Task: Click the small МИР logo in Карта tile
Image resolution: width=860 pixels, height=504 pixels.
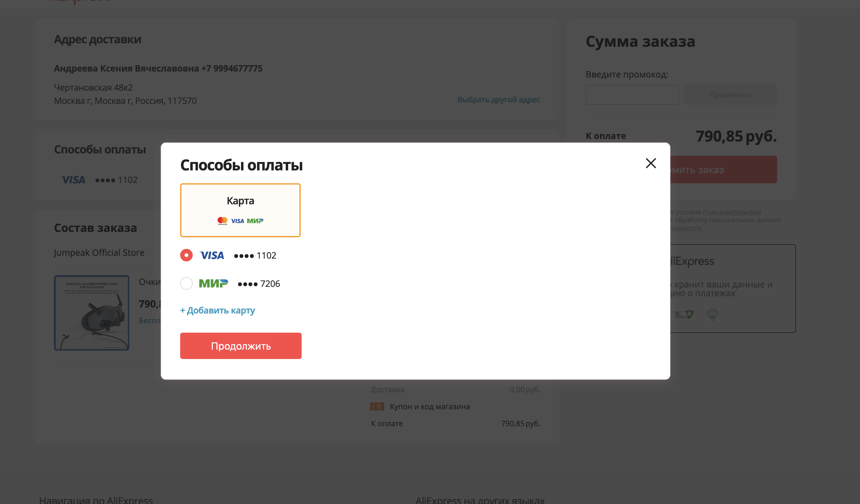Action: [255, 221]
